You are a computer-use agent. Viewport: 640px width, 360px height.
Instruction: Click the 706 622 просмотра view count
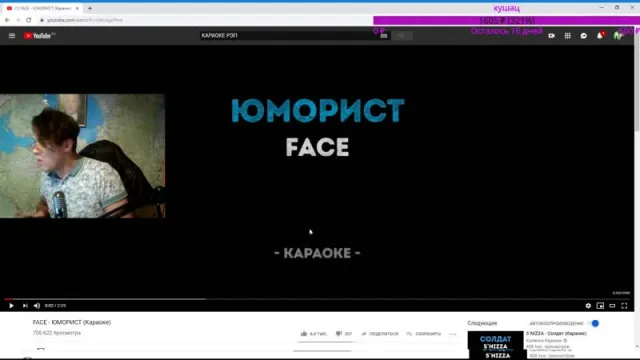(57, 333)
